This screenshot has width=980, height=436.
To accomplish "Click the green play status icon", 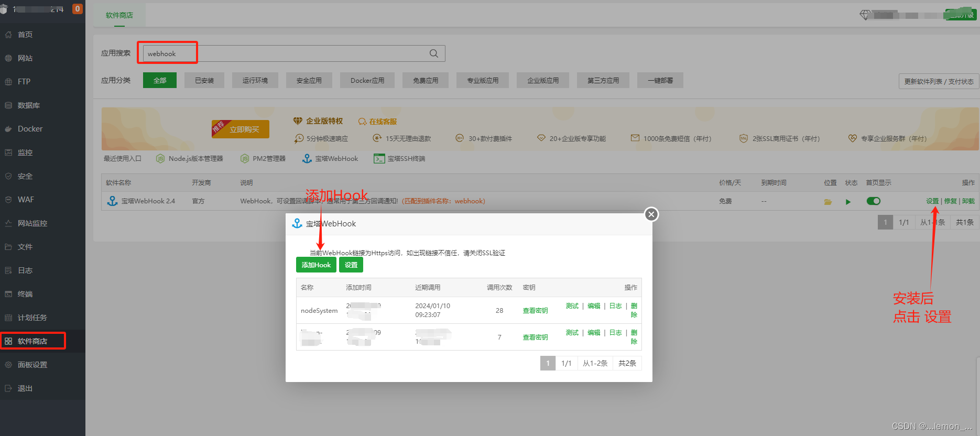I will click(848, 202).
